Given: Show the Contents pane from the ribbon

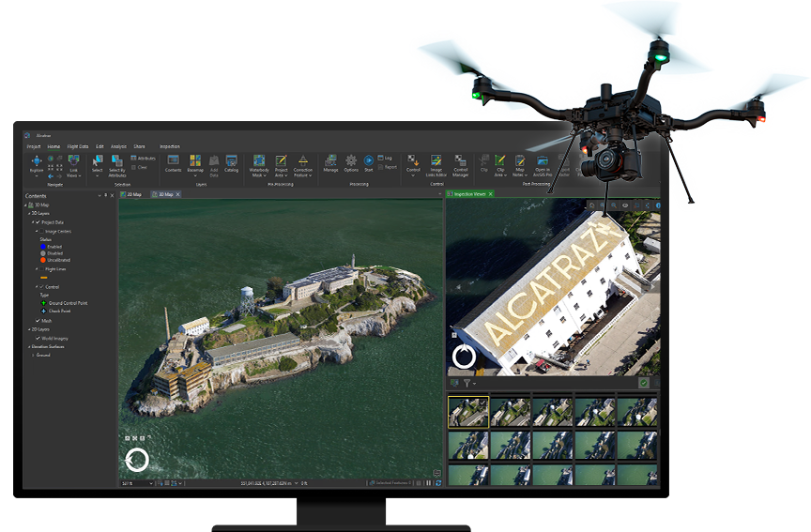Looking at the screenshot, I should 174,163.
